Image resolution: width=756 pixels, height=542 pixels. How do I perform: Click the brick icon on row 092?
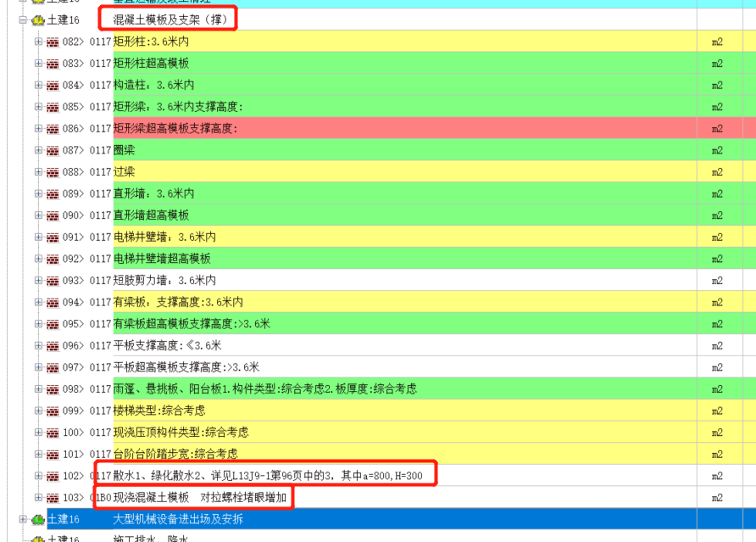(53, 260)
